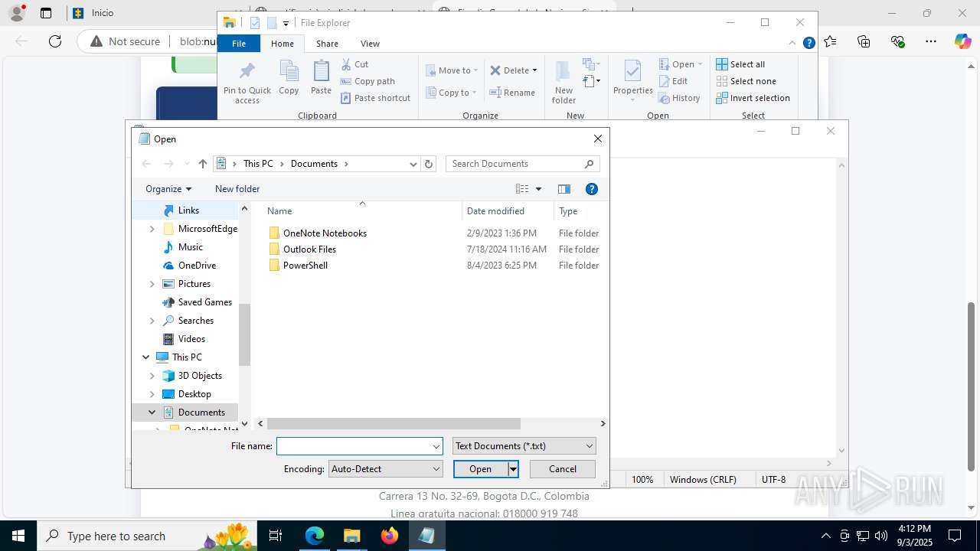Click the Open button in dialog

coord(480,469)
